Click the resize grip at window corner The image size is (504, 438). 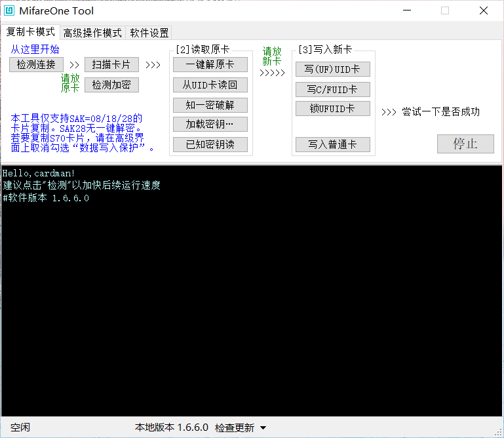point(499,433)
